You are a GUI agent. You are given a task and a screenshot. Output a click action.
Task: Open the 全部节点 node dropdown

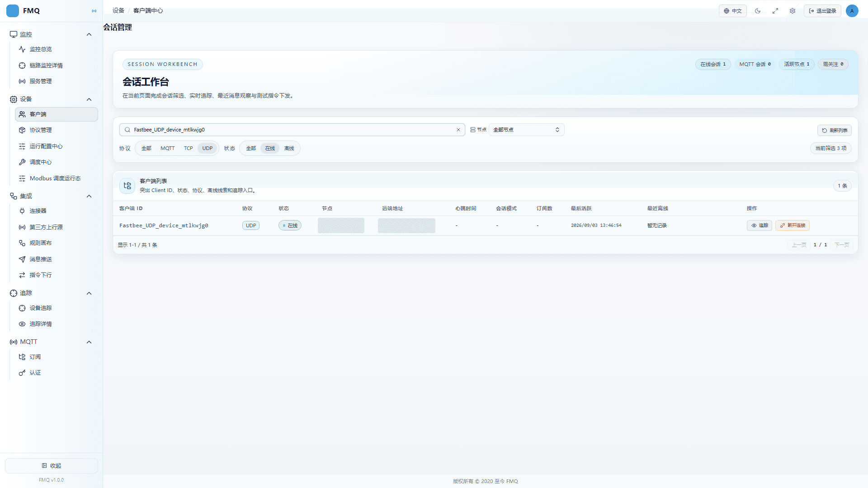pos(526,130)
